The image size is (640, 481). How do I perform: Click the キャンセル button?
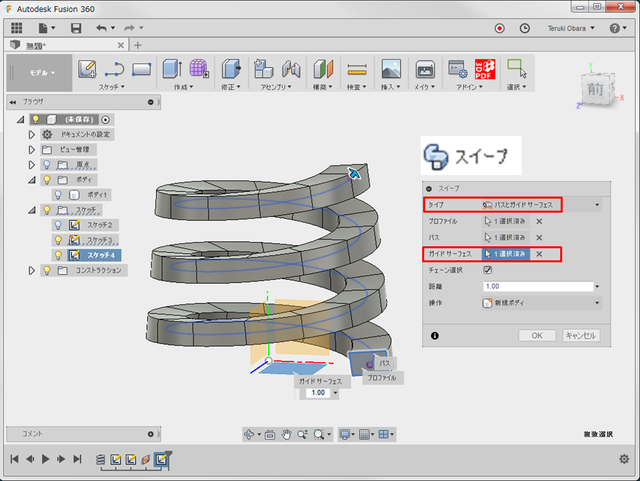tap(581, 335)
